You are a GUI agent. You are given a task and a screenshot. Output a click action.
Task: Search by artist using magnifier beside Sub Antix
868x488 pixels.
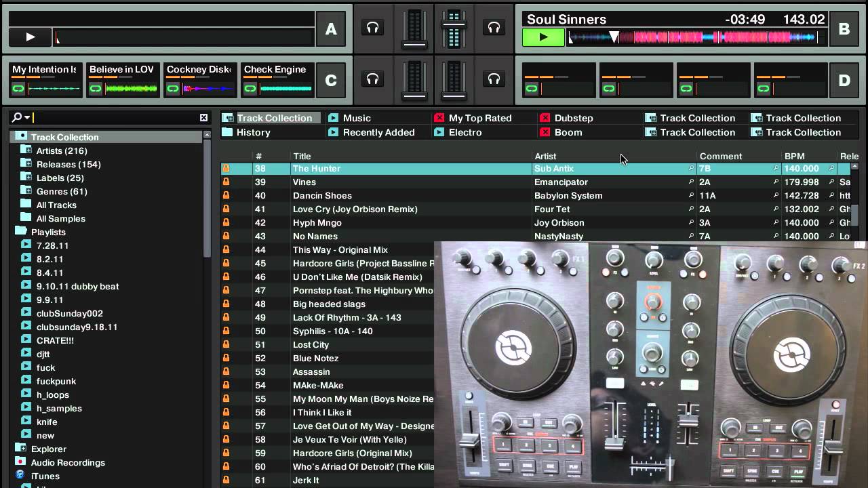691,168
